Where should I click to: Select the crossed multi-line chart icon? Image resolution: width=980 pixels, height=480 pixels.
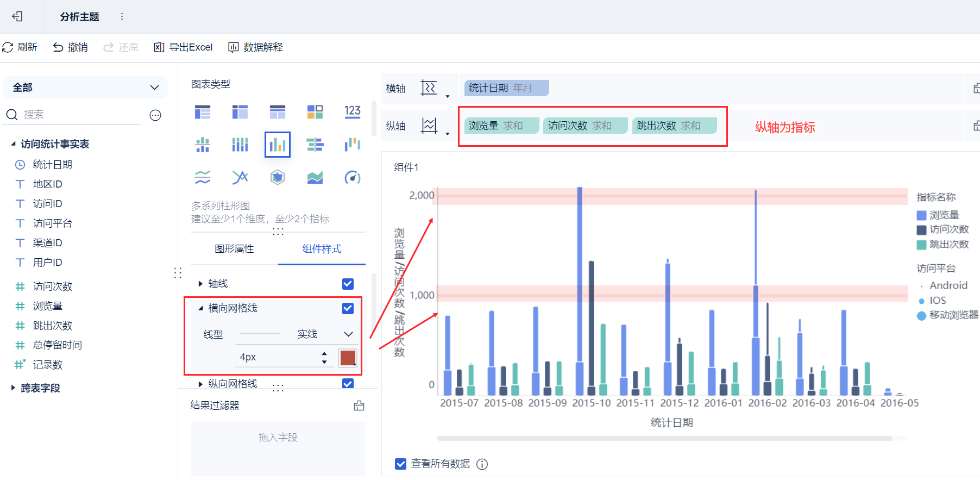tap(240, 177)
